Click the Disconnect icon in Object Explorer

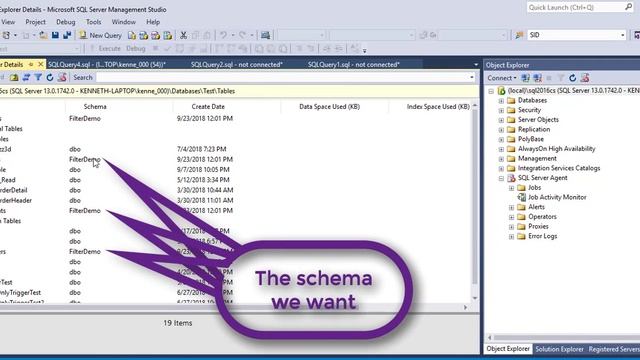(x=537, y=78)
